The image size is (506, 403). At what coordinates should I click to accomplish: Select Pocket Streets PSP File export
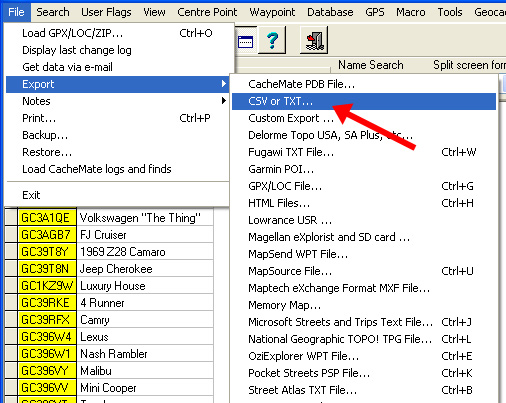point(364,373)
